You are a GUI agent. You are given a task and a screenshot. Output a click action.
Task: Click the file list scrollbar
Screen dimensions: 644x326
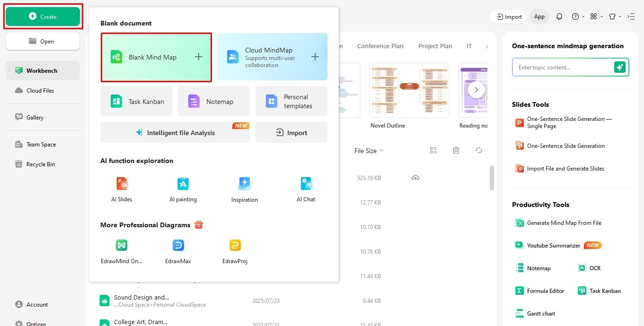[x=492, y=178]
